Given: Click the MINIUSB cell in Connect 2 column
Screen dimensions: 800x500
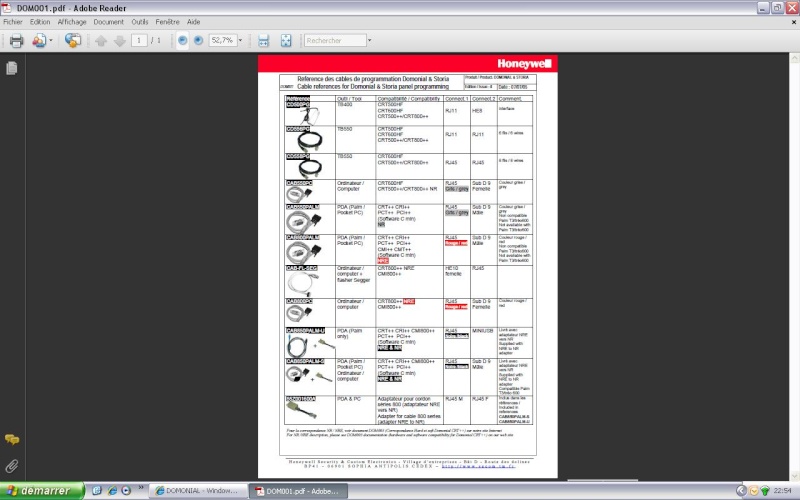Looking at the screenshot, I should click(483, 331).
